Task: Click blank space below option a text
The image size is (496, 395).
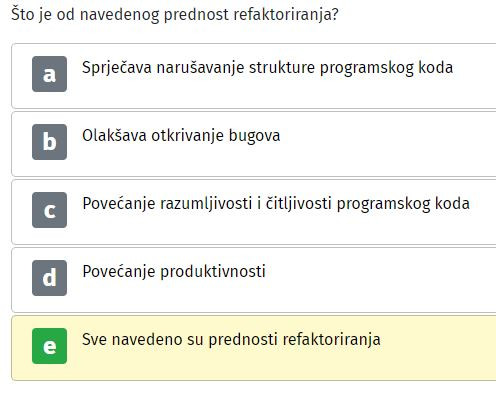Action: coord(267,93)
